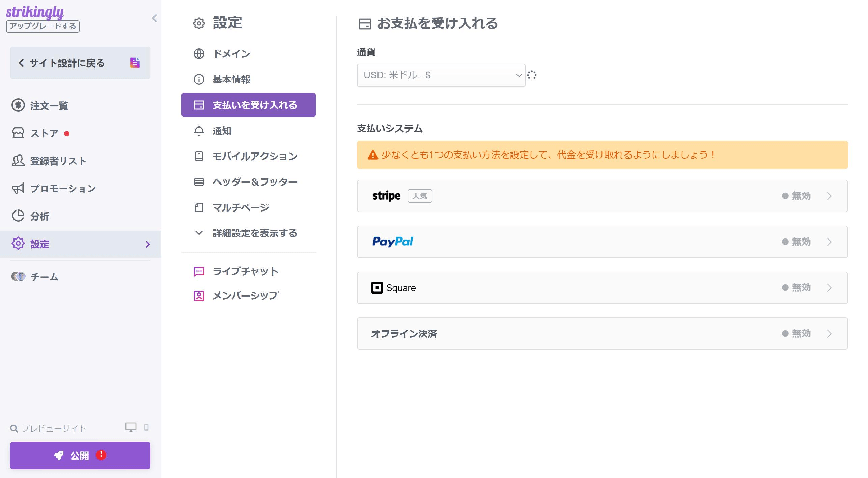
Task: Click アップグレードする link
Action: point(43,27)
